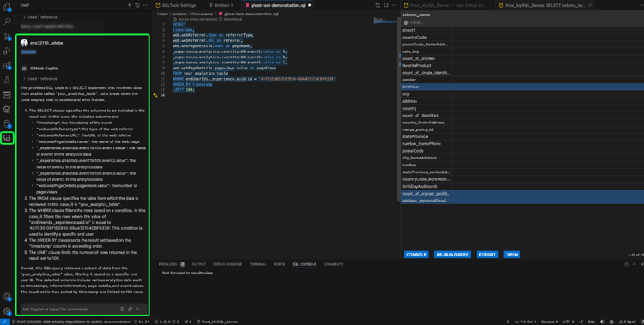Show chat history in Chat header
Screen dimensions: 644x325
[137, 5]
